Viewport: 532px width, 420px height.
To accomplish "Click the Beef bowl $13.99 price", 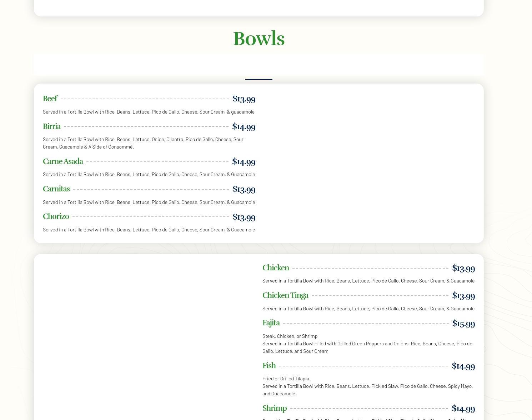I will [x=244, y=99].
